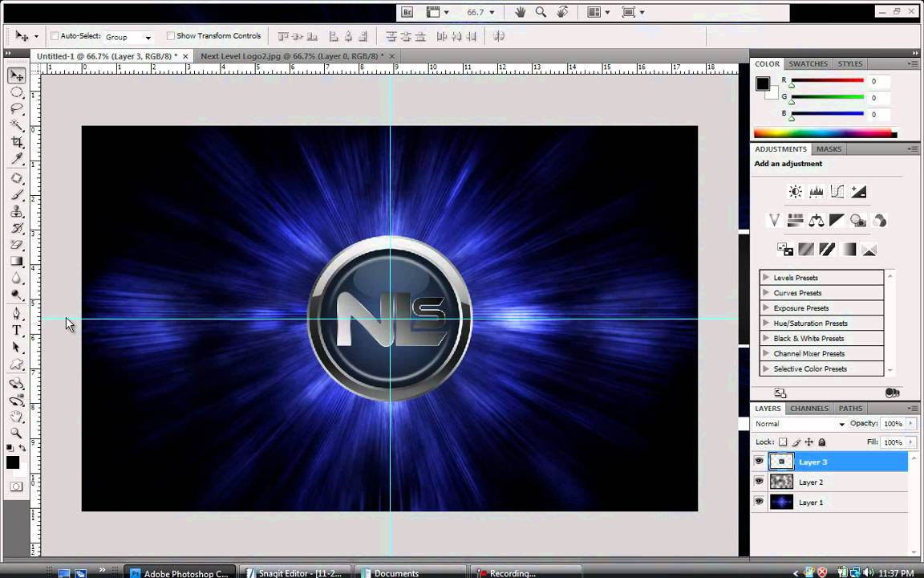Add a Curves adjustment layer
This screenshot has width=924, height=578.
pos(837,191)
